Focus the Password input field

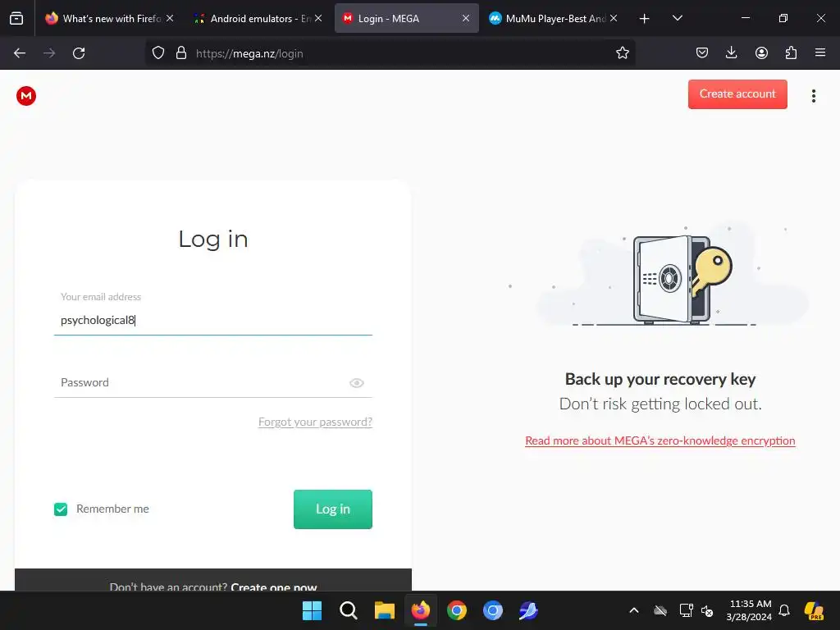click(212, 382)
